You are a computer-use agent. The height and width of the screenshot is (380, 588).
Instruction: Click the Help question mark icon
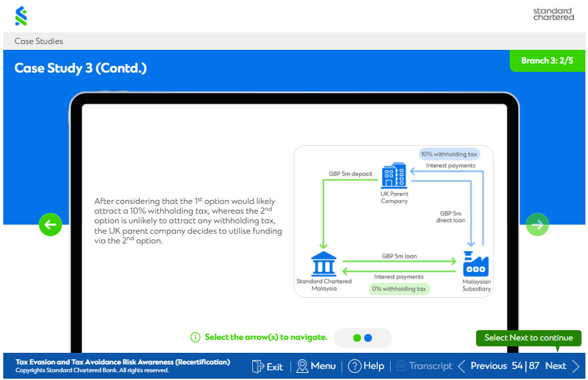[x=354, y=366]
